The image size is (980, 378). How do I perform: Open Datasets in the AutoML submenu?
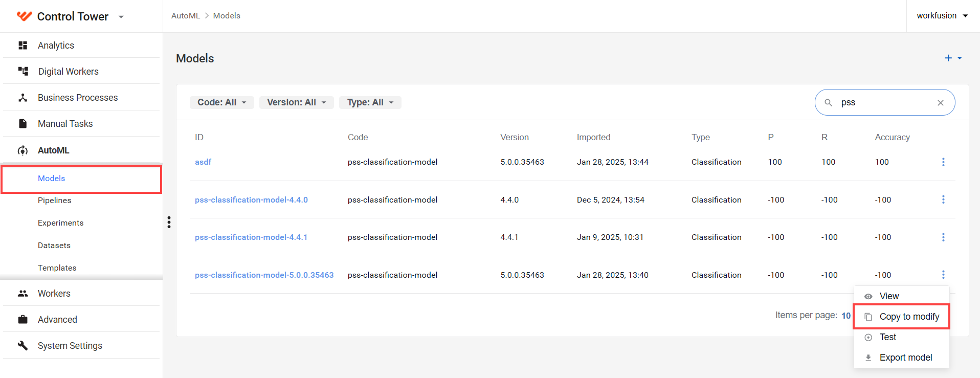click(x=54, y=246)
